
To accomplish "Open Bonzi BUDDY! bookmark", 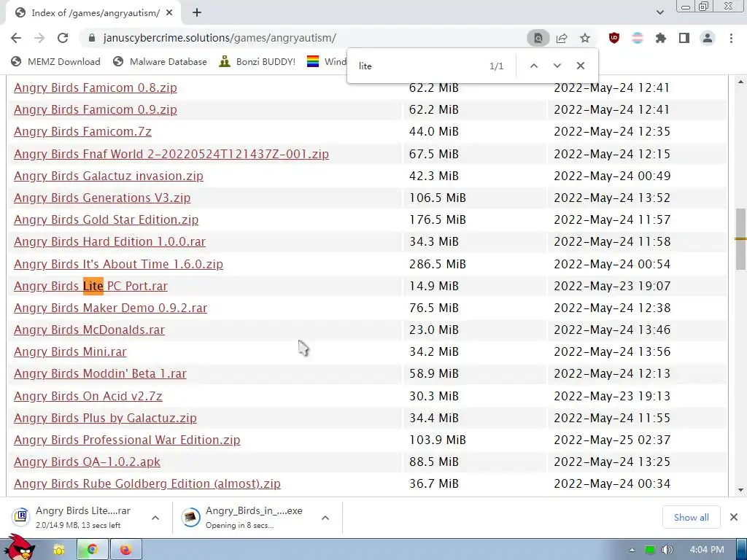I will pyautogui.click(x=258, y=61).
